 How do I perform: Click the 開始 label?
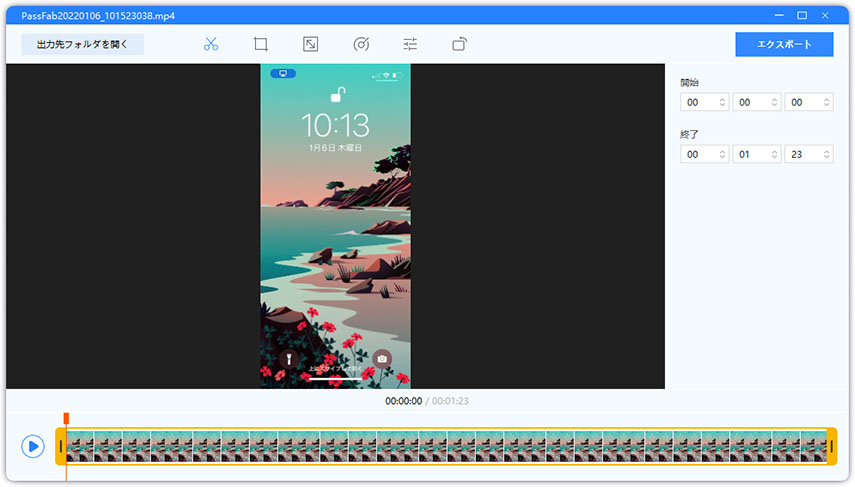689,83
